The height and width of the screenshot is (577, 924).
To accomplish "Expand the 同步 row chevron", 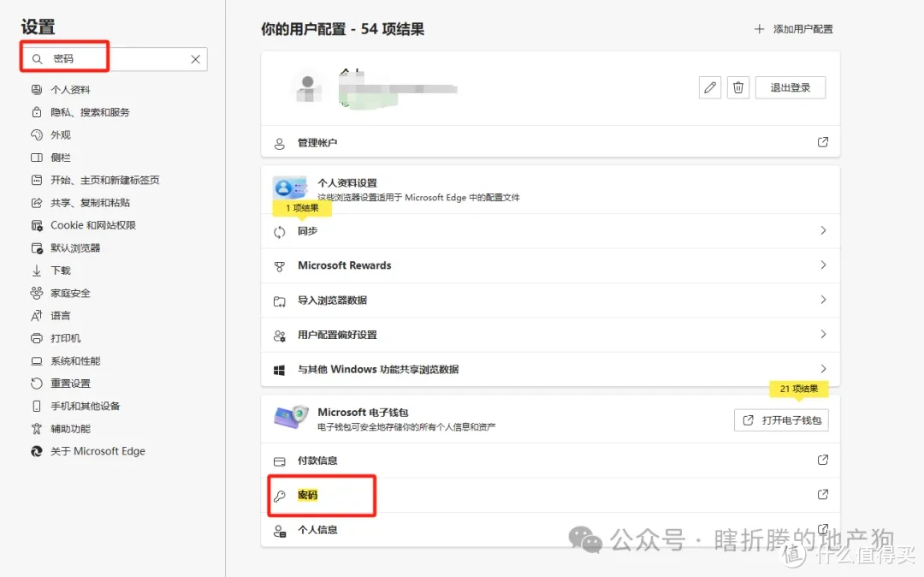I will 823,230.
